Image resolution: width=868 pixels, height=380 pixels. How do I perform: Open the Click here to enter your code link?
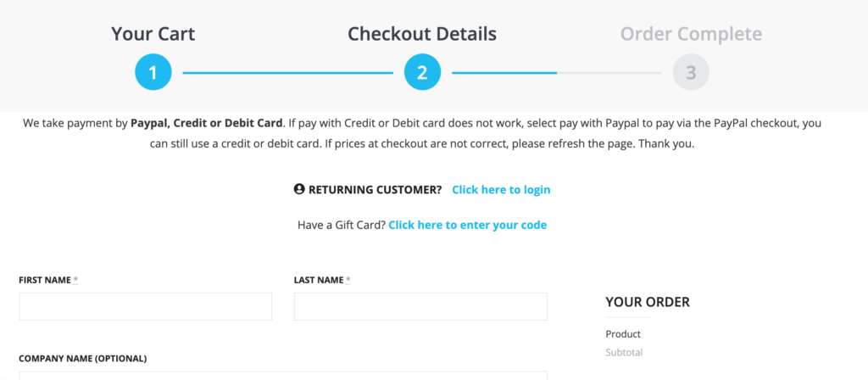[467, 225]
